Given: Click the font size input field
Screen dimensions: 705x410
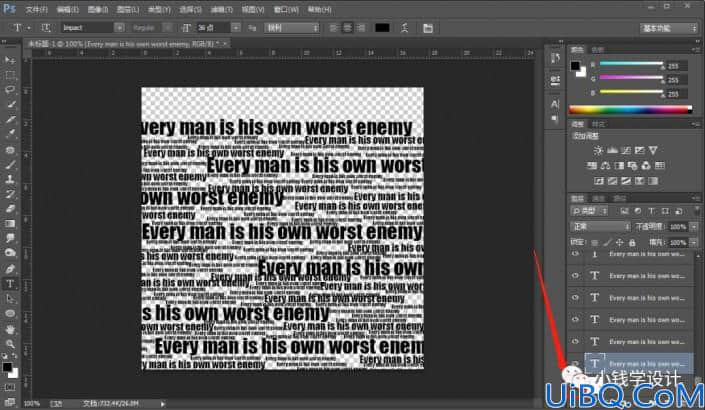Looking at the screenshot, I should click(213, 28).
